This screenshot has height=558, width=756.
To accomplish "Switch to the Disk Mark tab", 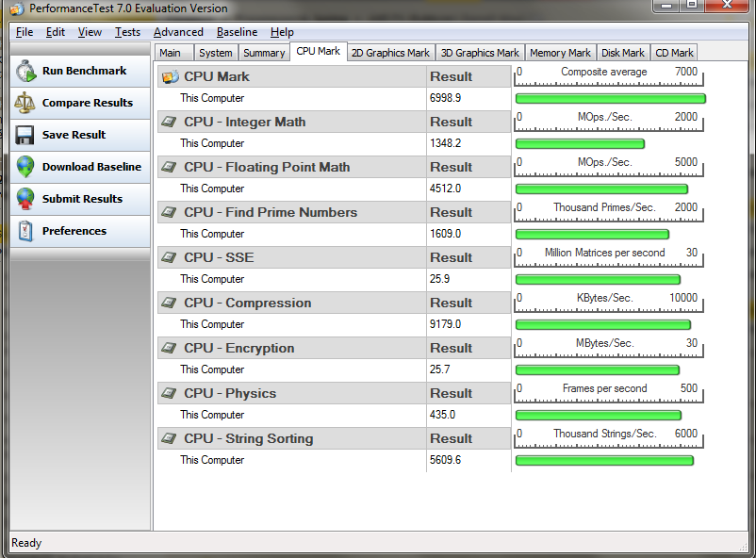I will tap(623, 53).
